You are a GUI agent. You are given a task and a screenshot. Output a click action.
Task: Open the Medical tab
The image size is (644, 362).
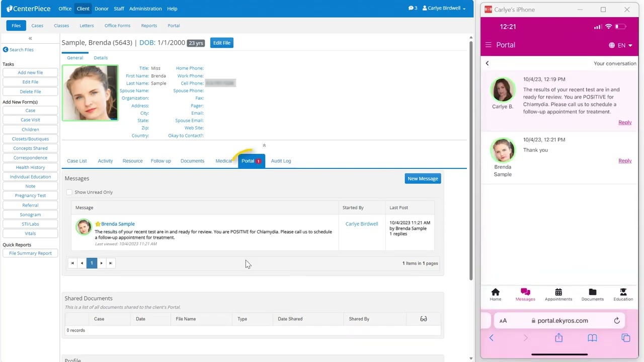(x=224, y=161)
